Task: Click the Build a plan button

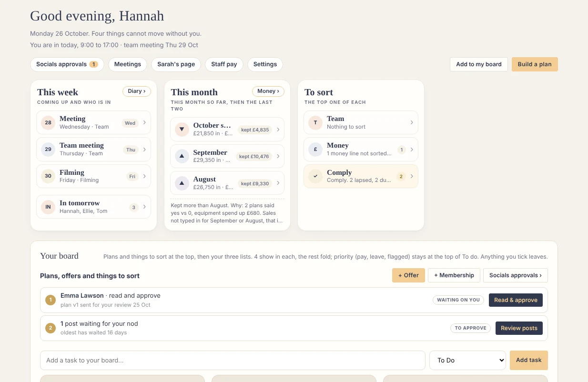Action: click(535, 64)
